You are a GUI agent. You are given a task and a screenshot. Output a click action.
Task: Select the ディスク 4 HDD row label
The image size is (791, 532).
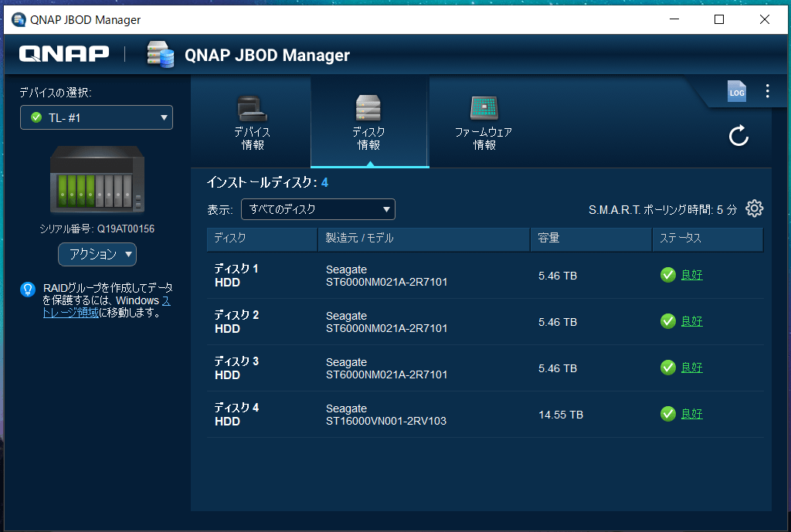coord(236,415)
